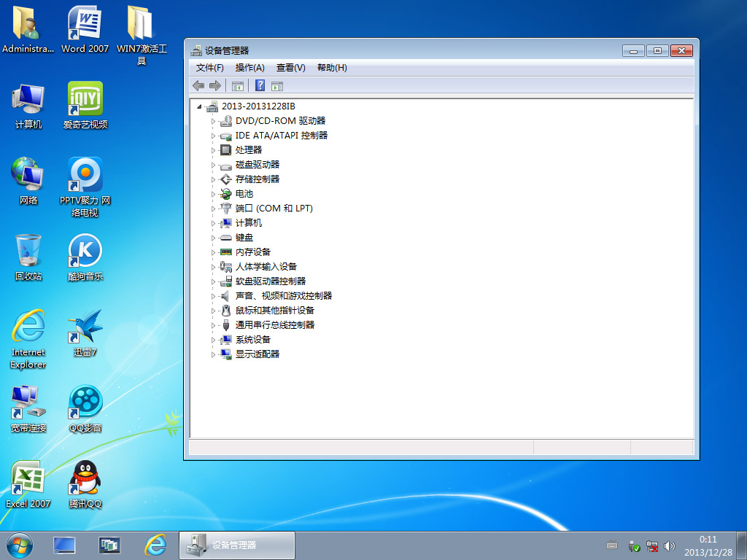The image size is (747, 560).
Task: Select the 计算机 device category icon in tree
Action: click(x=226, y=223)
